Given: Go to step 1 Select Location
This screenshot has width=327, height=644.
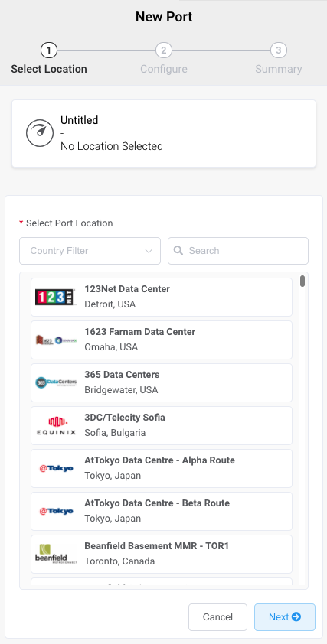Looking at the screenshot, I should [x=49, y=59].
